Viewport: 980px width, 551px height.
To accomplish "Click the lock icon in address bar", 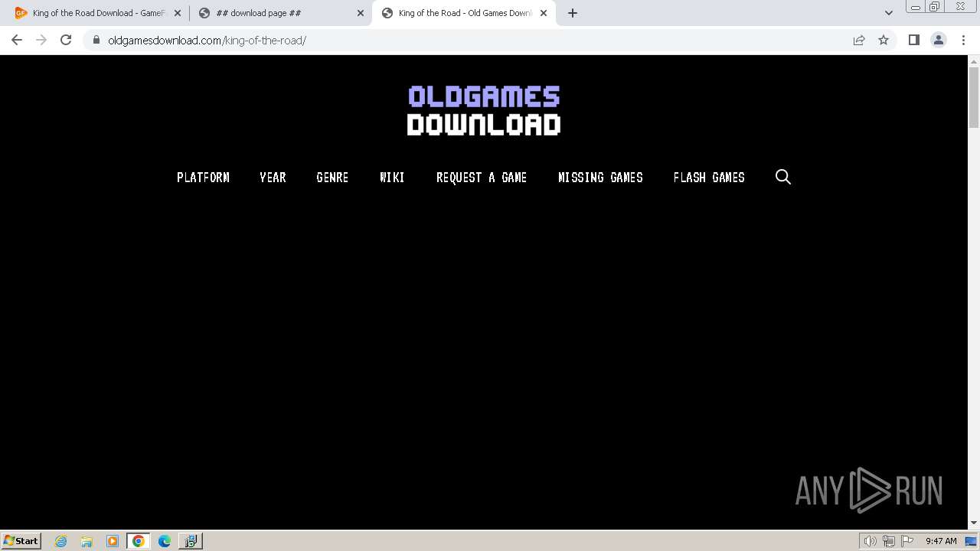I will point(96,40).
